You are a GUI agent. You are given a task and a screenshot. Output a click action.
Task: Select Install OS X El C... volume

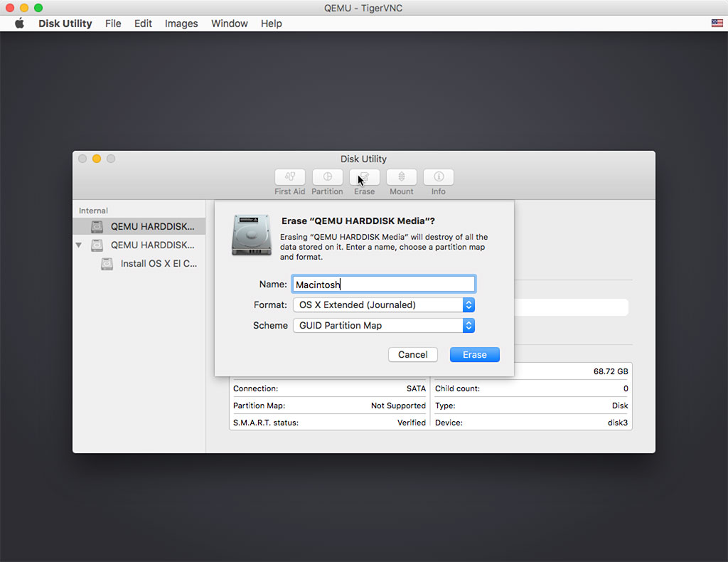pos(139,264)
